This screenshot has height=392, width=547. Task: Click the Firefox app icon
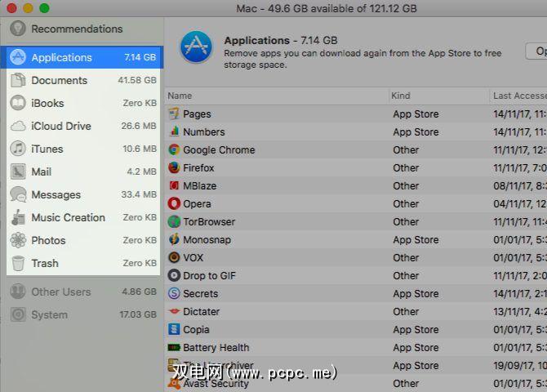click(x=174, y=167)
